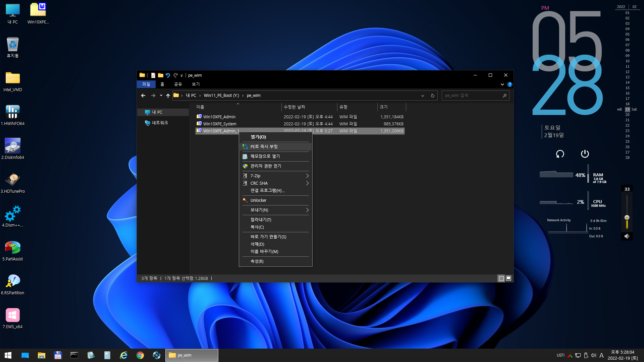Select the Win10XPE_System file row
This screenshot has width=644, height=362.
(300, 124)
